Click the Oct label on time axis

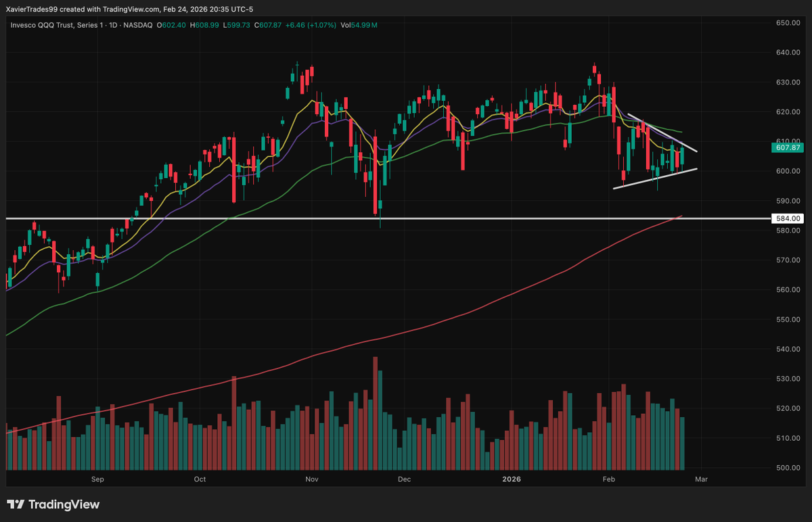(x=200, y=479)
